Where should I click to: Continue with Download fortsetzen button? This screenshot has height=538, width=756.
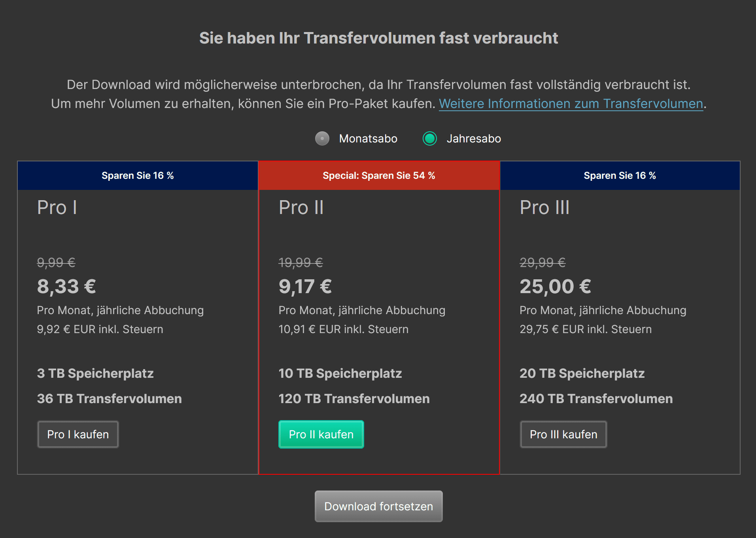click(378, 506)
